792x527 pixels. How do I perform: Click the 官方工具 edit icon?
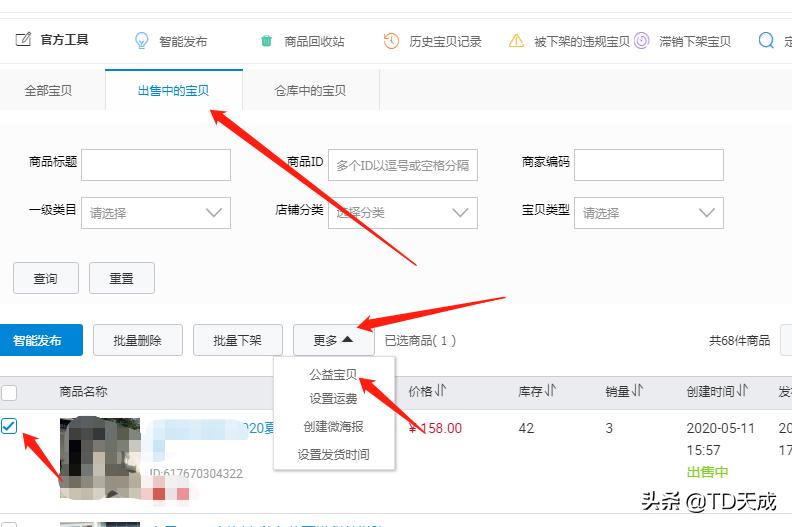[x=23, y=39]
